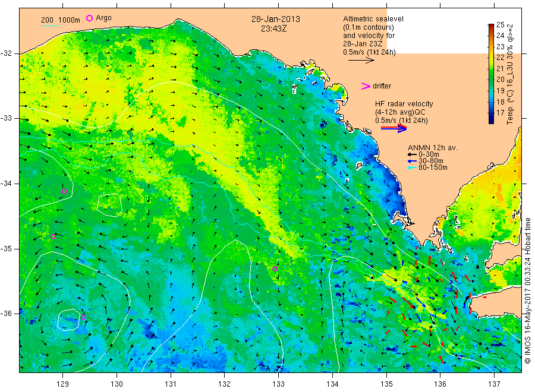Click the 22 label on temperature scale
This screenshot has width=535, height=392.
click(500, 57)
